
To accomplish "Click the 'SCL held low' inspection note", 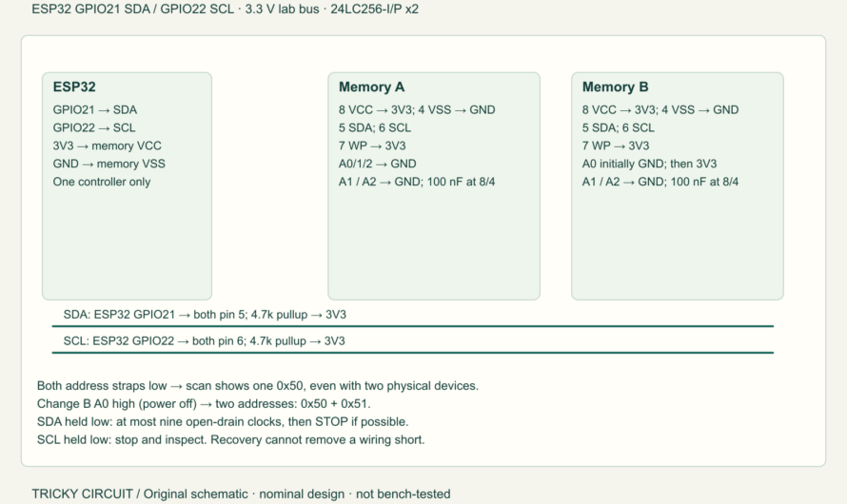I will pos(230,439).
